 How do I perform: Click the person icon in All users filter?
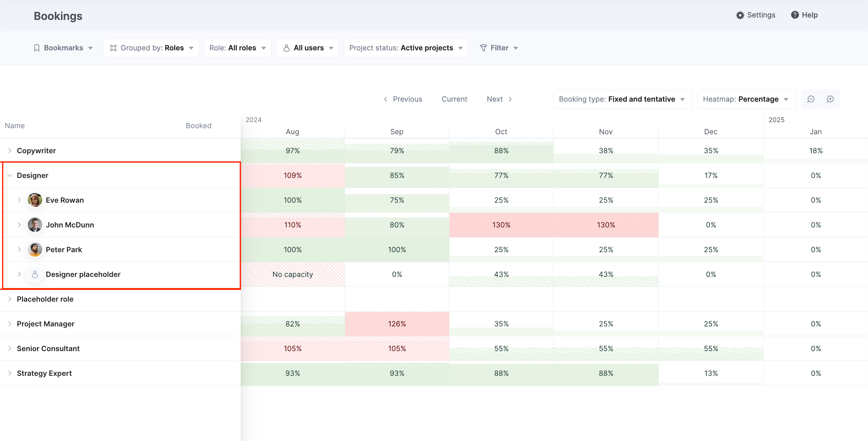(287, 47)
